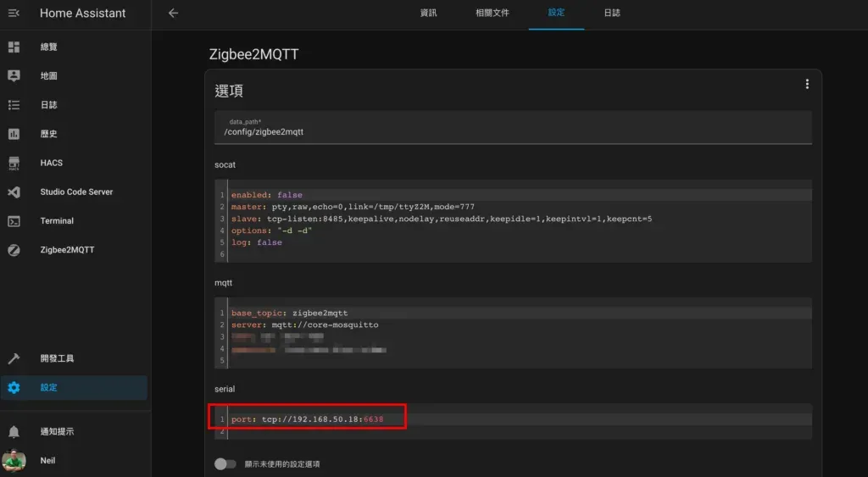The image size is (868, 477).
Task: Click the 開發工具 hammer icon
Action: [x=14, y=358]
